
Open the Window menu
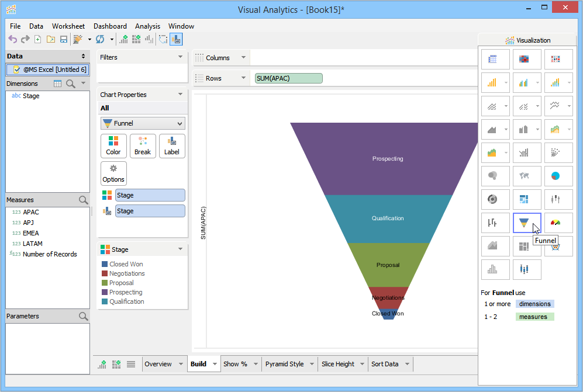(x=181, y=26)
